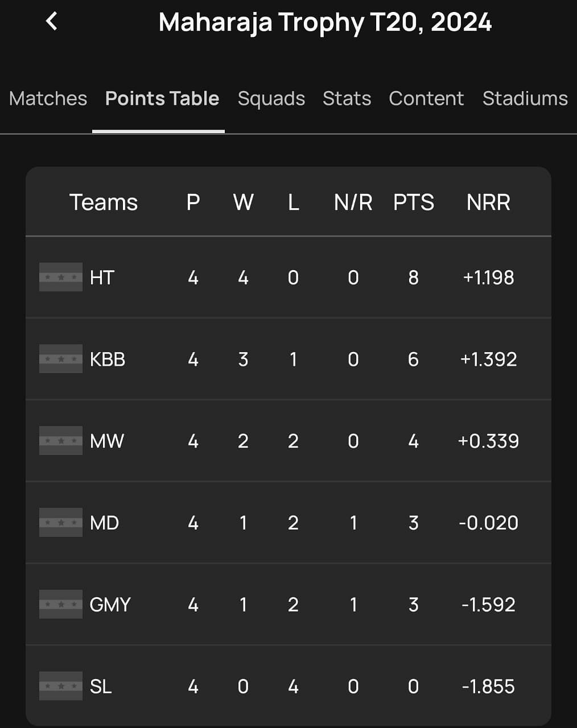Open the Stadiums tab
Viewport: 577px width, 728px height.
(x=525, y=98)
